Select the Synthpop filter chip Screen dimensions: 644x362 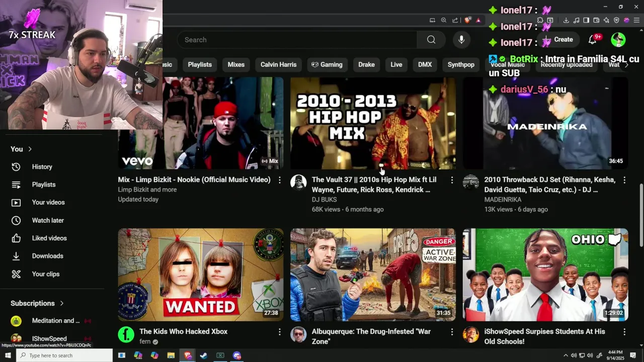coord(461,64)
